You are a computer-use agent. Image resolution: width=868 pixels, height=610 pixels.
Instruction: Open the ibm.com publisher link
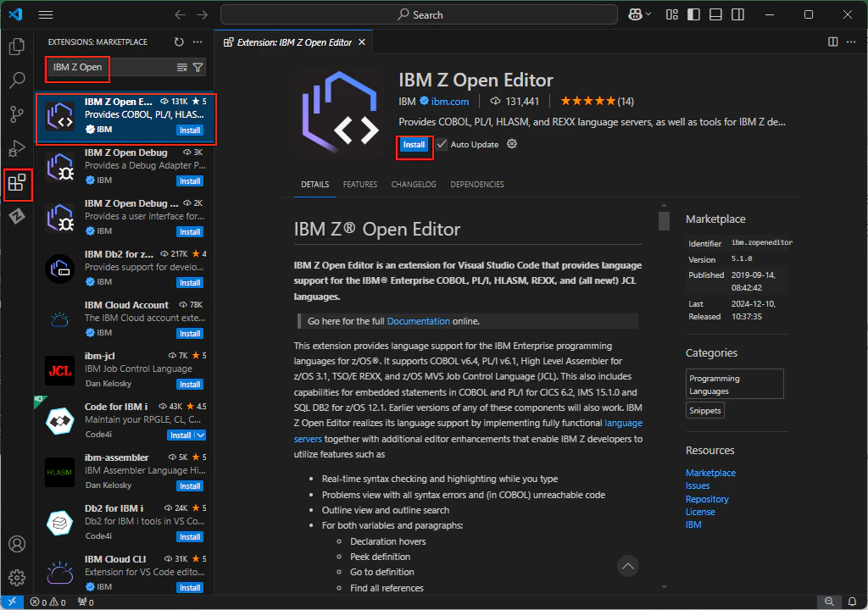449,102
